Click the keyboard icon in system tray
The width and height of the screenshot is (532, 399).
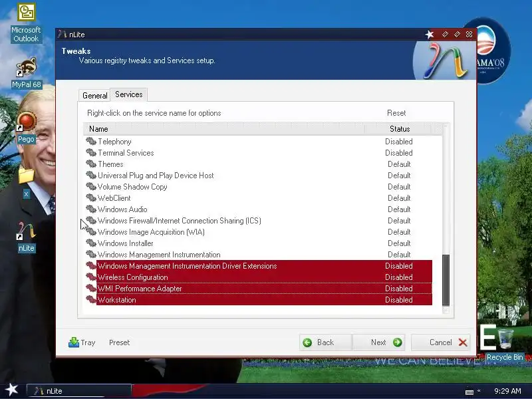pos(469,392)
